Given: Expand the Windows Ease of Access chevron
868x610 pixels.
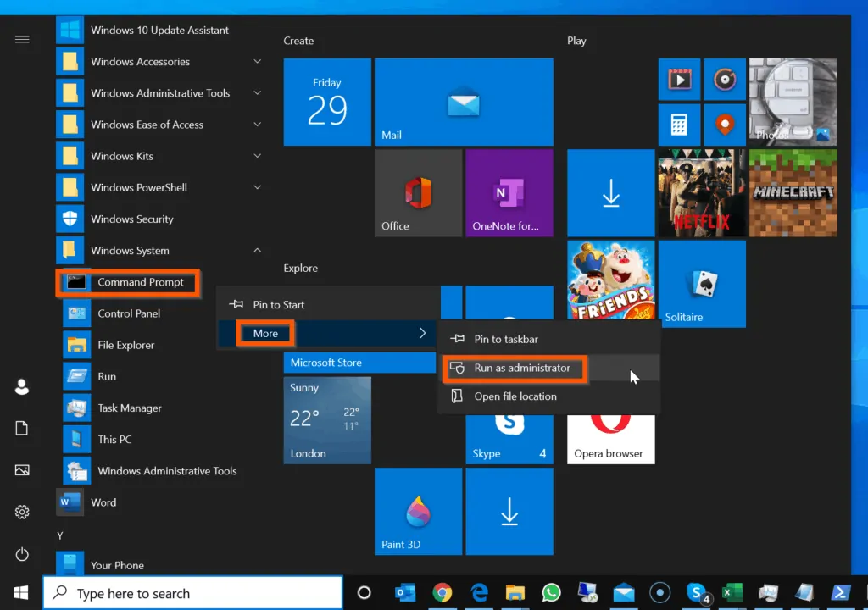Looking at the screenshot, I should [258, 125].
